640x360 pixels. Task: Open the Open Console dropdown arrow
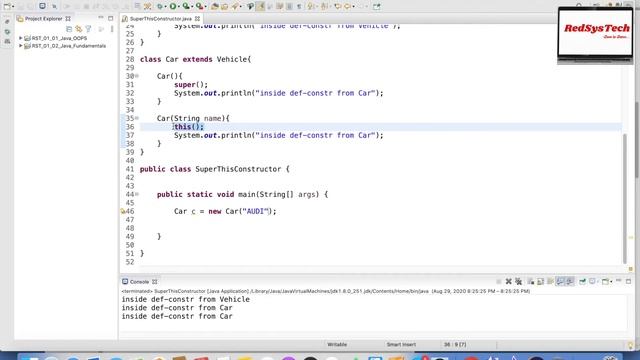pos(611,282)
